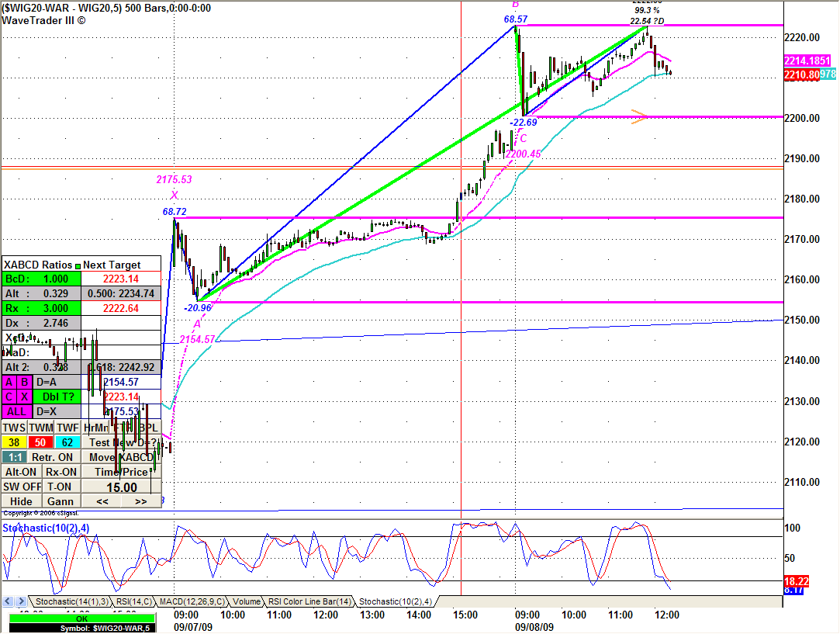The width and height of the screenshot is (840, 634).
Task: Switch to Stochastic(14(1),3) tab
Action: pyautogui.click(x=72, y=602)
